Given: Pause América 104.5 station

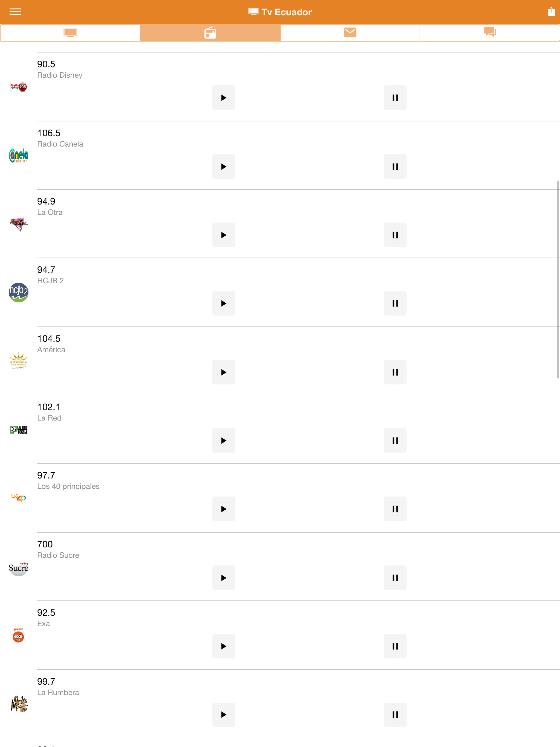Looking at the screenshot, I should 395,372.
